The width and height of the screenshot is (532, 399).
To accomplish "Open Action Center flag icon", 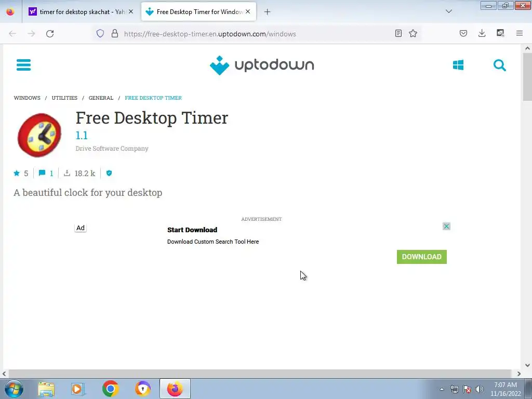I will (467, 389).
